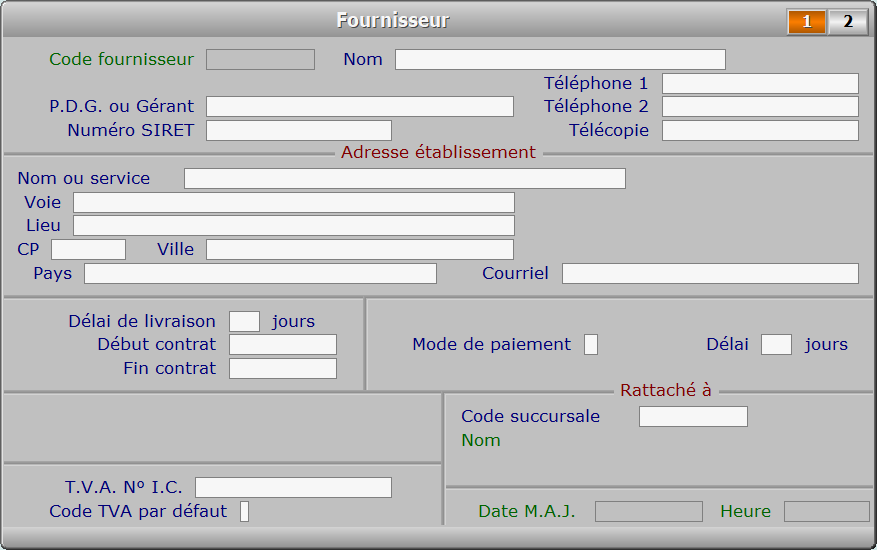Click the Début contrat date field
877x550 pixels.
point(283,345)
